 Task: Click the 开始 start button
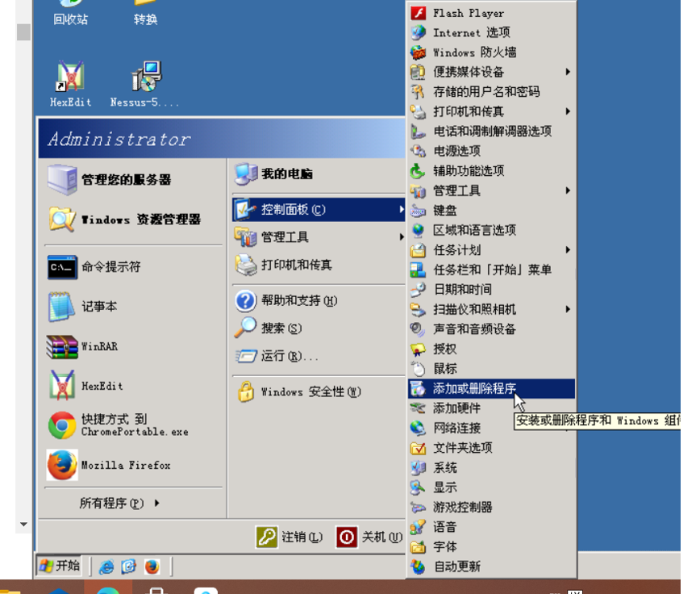(x=60, y=567)
